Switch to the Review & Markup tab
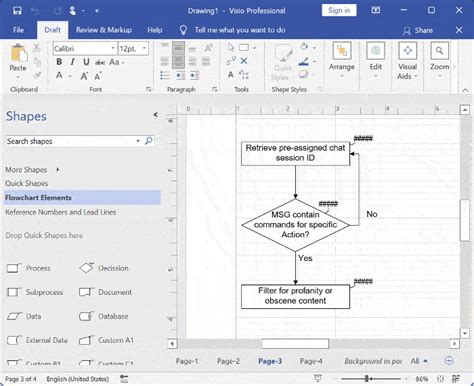The width and height of the screenshot is (474, 386). (x=104, y=30)
